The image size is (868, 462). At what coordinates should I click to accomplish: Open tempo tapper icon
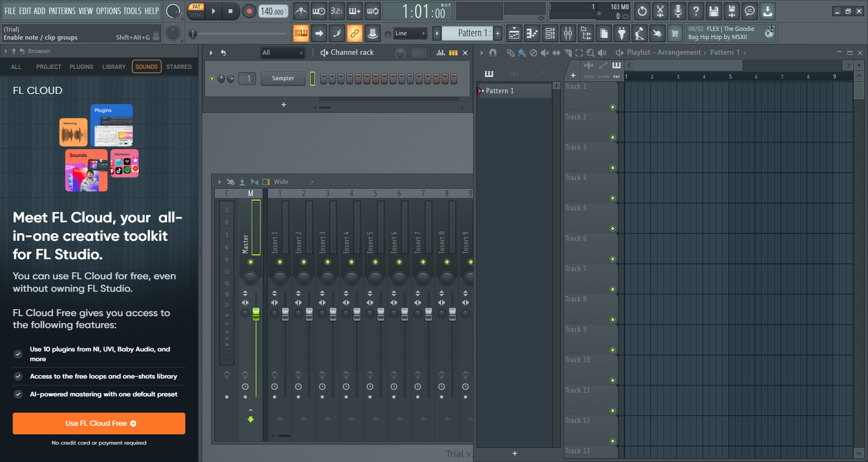tap(640, 33)
